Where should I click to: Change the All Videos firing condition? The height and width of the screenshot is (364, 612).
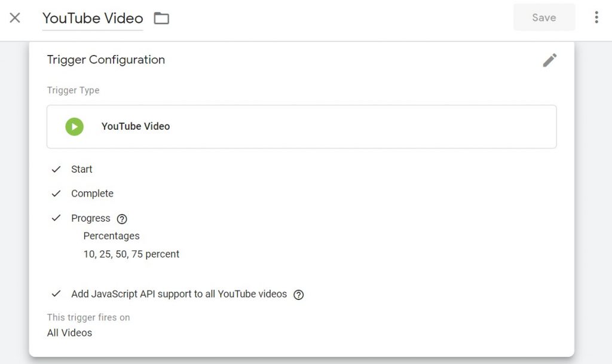click(69, 333)
